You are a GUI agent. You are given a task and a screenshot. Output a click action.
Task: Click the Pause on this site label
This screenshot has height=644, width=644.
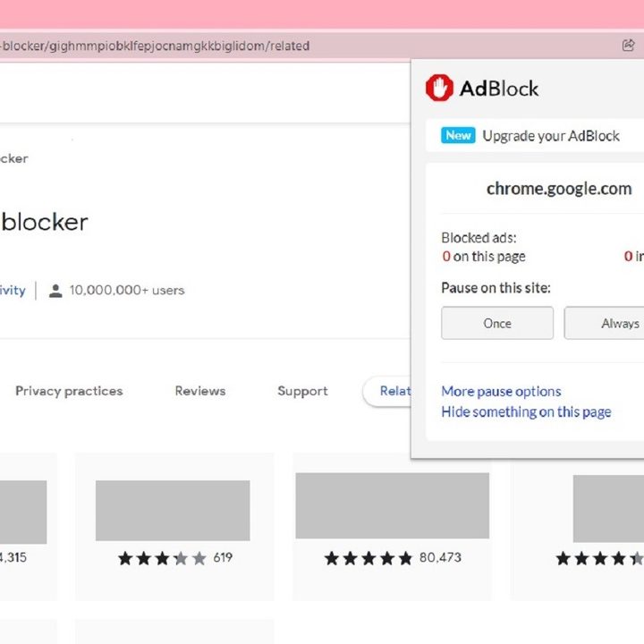click(x=496, y=288)
